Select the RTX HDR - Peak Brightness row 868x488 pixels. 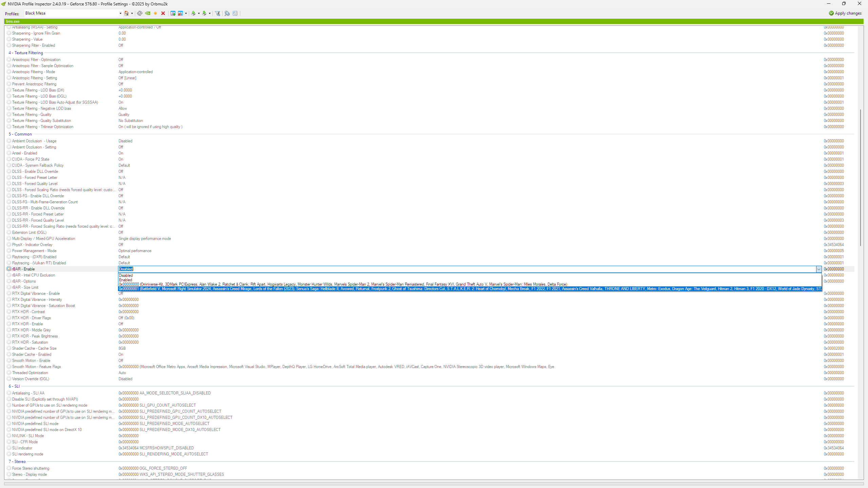[430, 336]
